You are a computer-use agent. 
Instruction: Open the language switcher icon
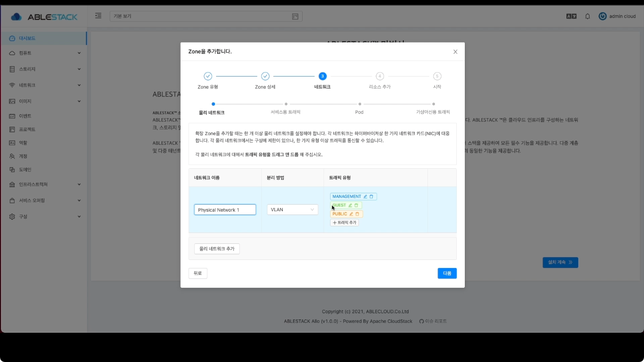coord(571,16)
